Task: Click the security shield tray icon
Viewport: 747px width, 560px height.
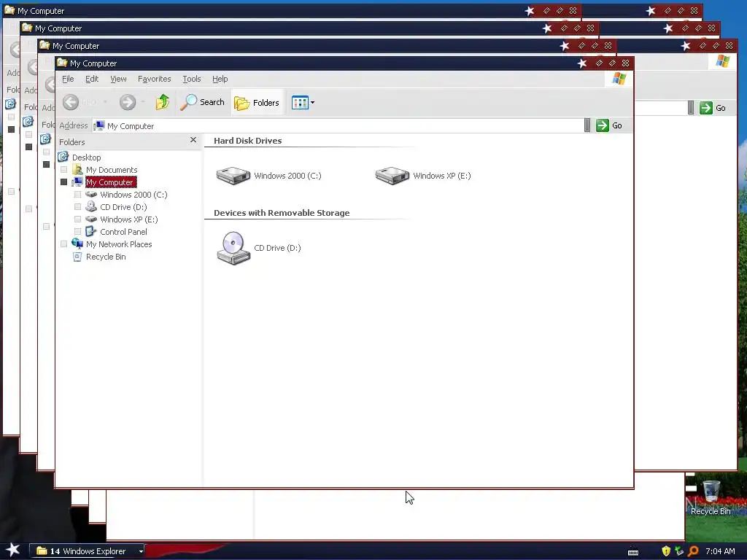Action: [x=665, y=551]
